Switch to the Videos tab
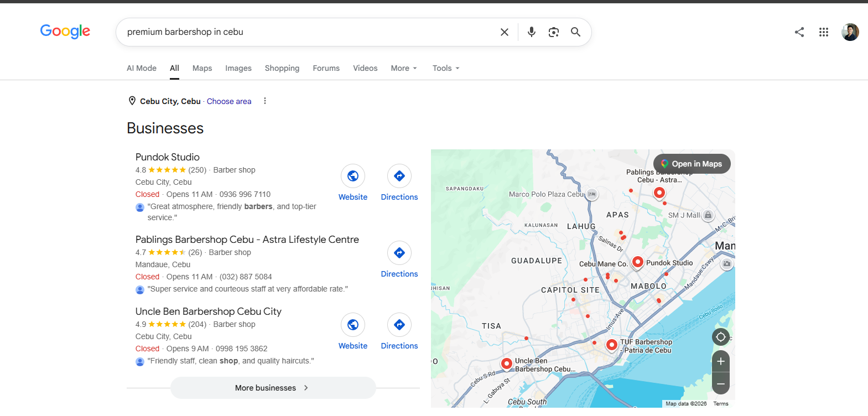868x416 pixels. [x=365, y=68]
